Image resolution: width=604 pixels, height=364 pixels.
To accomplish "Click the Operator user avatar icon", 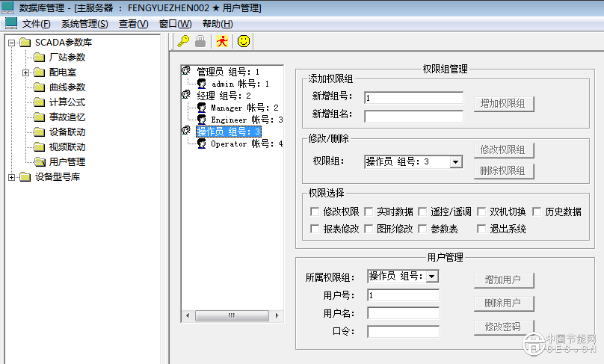I will coord(202,144).
